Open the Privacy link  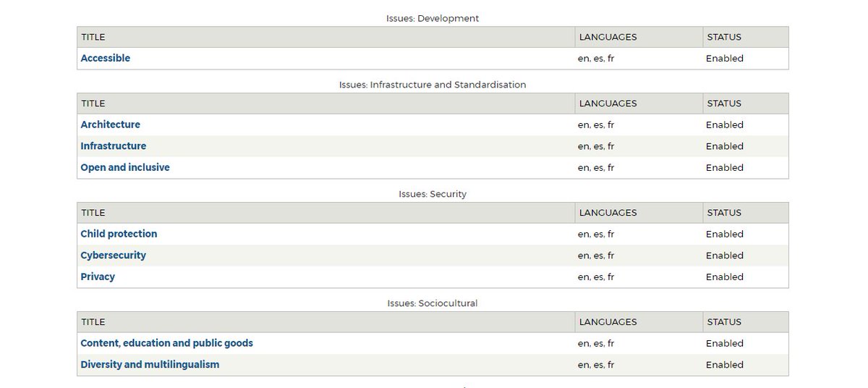pos(98,277)
